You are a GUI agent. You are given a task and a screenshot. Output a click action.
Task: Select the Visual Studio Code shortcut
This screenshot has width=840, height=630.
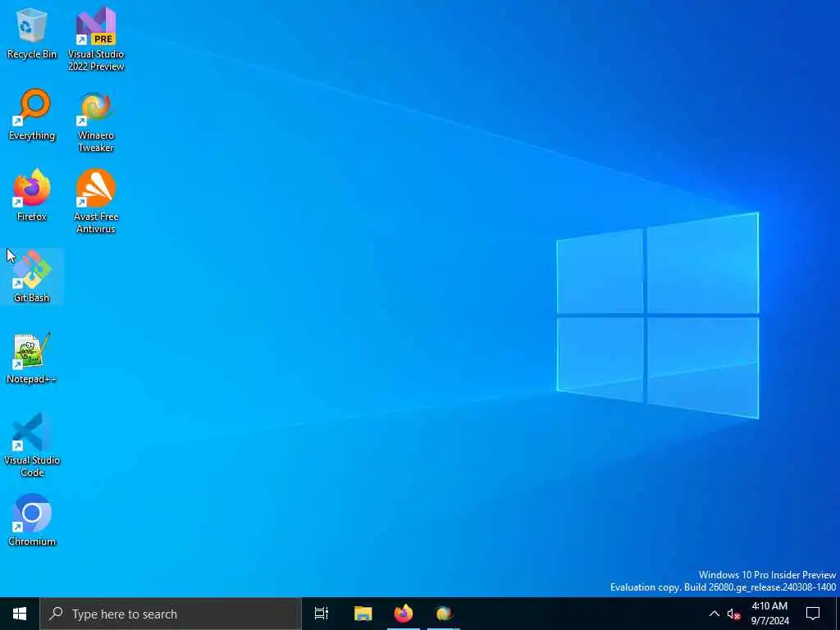point(32,445)
